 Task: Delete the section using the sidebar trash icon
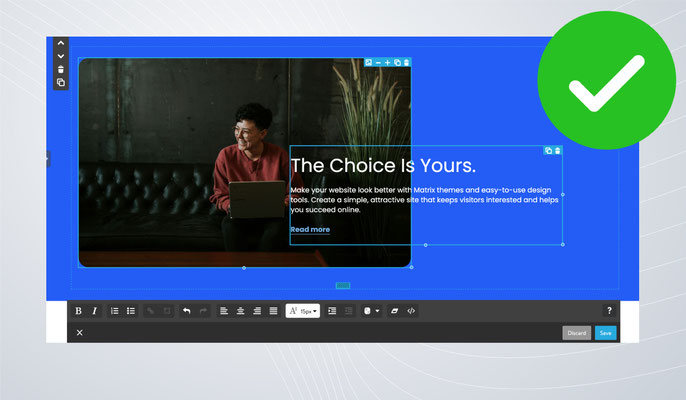(x=61, y=69)
